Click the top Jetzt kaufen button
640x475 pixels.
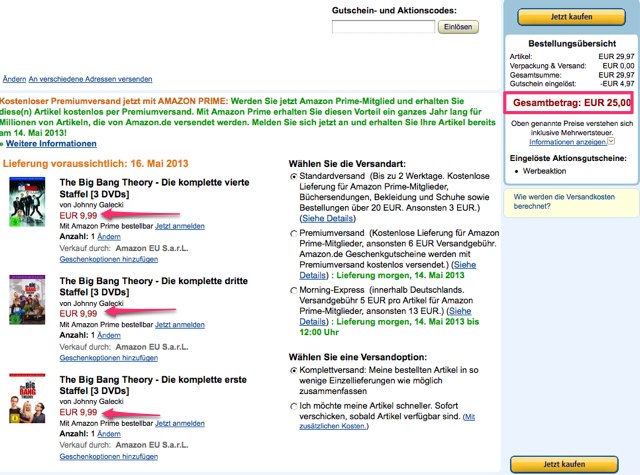coord(573,16)
